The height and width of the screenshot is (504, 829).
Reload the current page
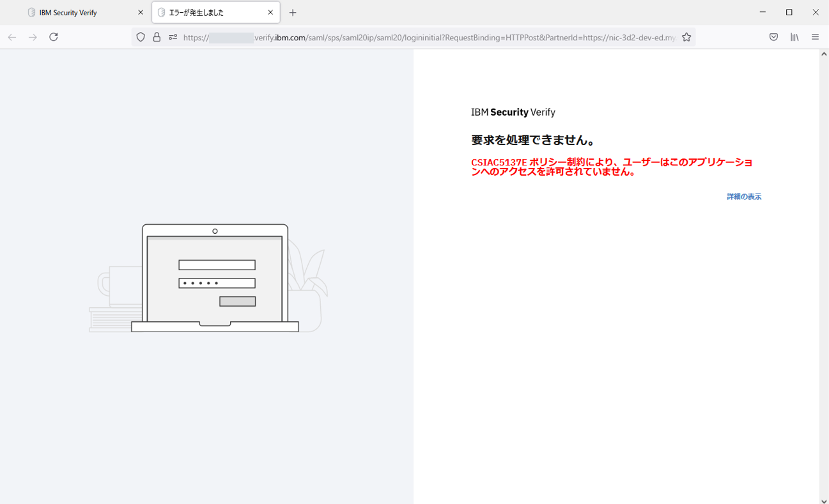coord(54,37)
